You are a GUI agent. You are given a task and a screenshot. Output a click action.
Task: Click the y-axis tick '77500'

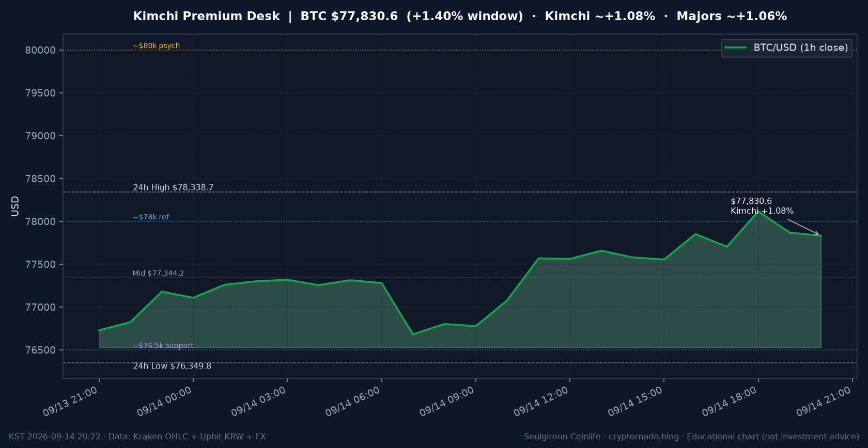pyautogui.click(x=40, y=264)
